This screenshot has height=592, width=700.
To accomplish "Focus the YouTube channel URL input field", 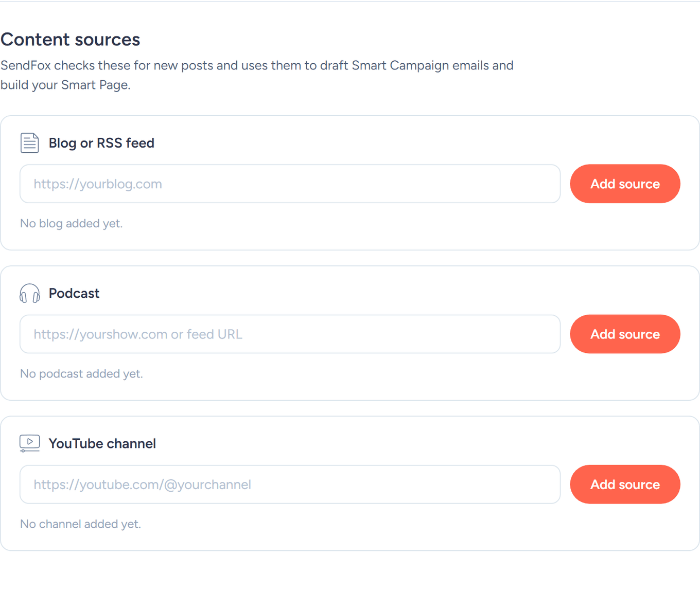I will click(290, 484).
